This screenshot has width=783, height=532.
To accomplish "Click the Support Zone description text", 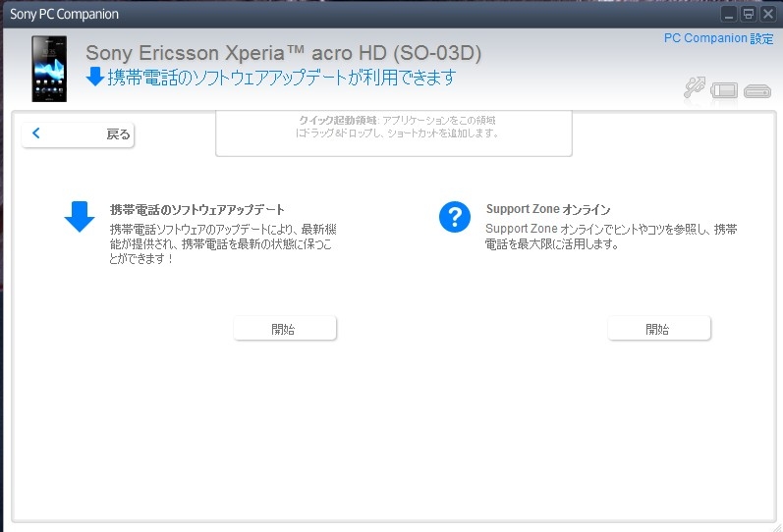I will pos(611,237).
